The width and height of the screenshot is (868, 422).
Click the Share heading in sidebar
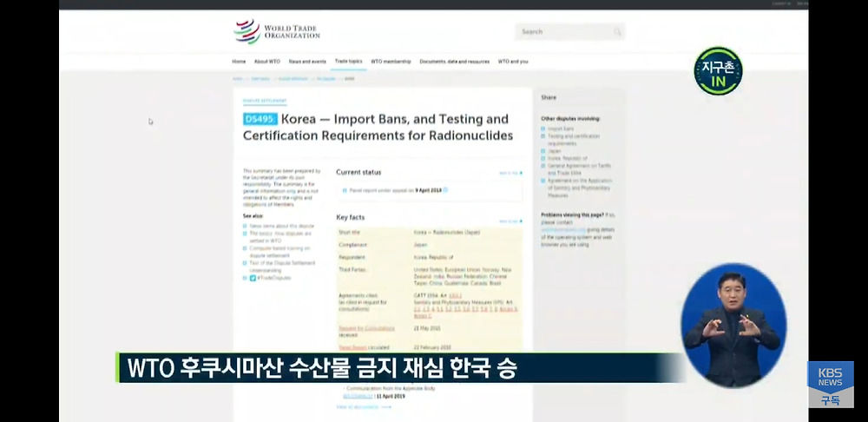point(549,97)
